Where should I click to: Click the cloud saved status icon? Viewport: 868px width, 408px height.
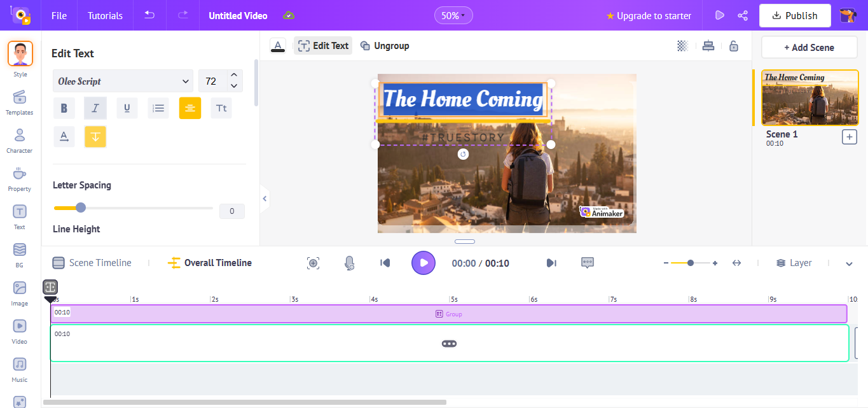pyautogui.click(x=289, y=15)
